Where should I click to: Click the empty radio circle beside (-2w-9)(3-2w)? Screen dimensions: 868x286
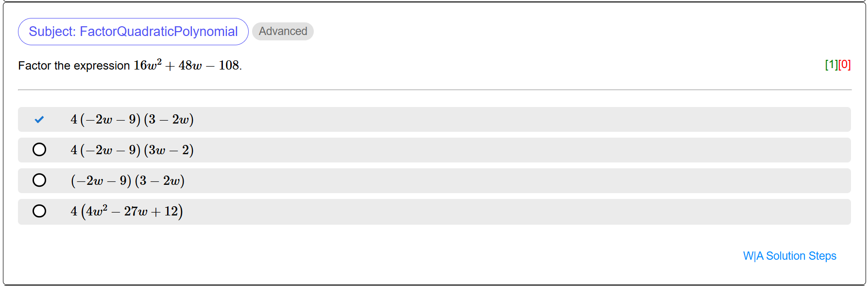[x=40, y=179]
